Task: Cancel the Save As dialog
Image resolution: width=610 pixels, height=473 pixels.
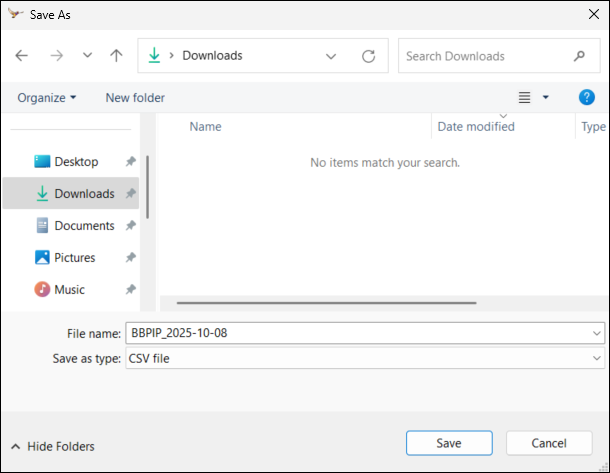Action: pyautogui.click(x=549, y=443)
